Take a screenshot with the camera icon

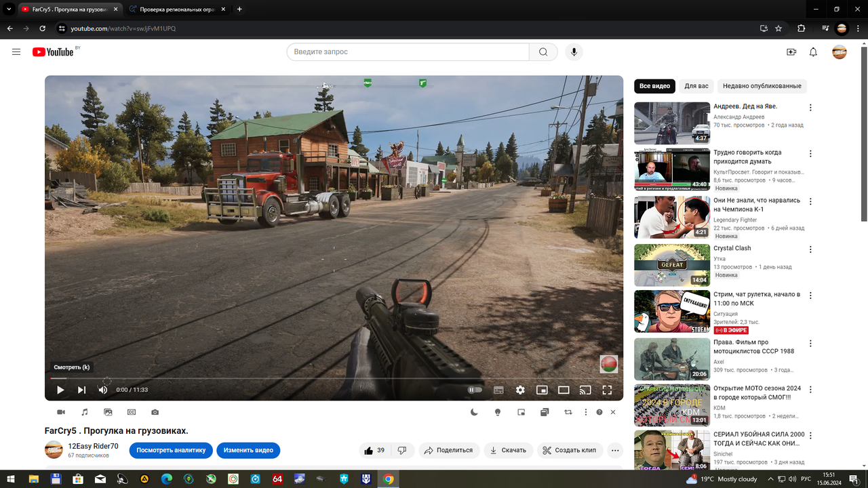pyautogui.click(x=155, y=412)
